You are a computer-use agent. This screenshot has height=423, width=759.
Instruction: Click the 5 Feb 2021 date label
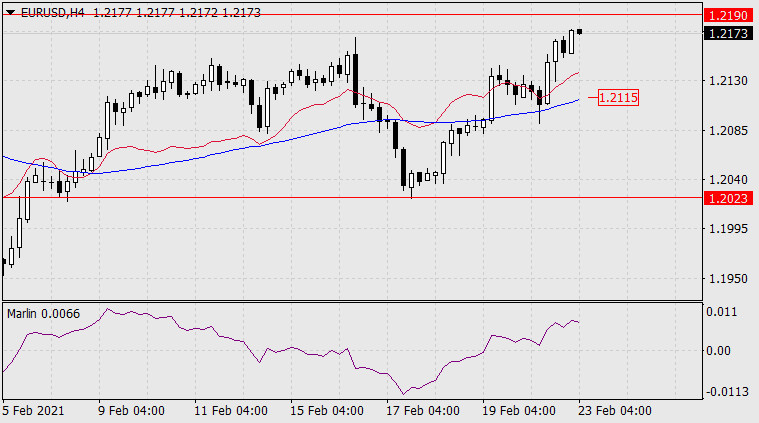tap(33, 411)
